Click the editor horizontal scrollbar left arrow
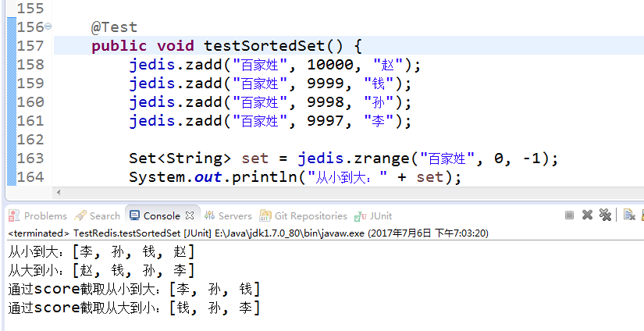 (59, 192)
